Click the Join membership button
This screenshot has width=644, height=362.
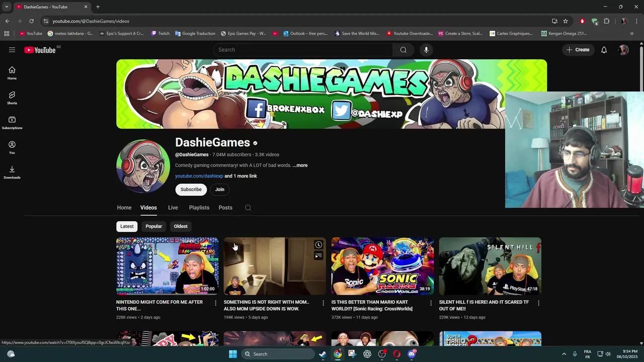coord(220,190)
